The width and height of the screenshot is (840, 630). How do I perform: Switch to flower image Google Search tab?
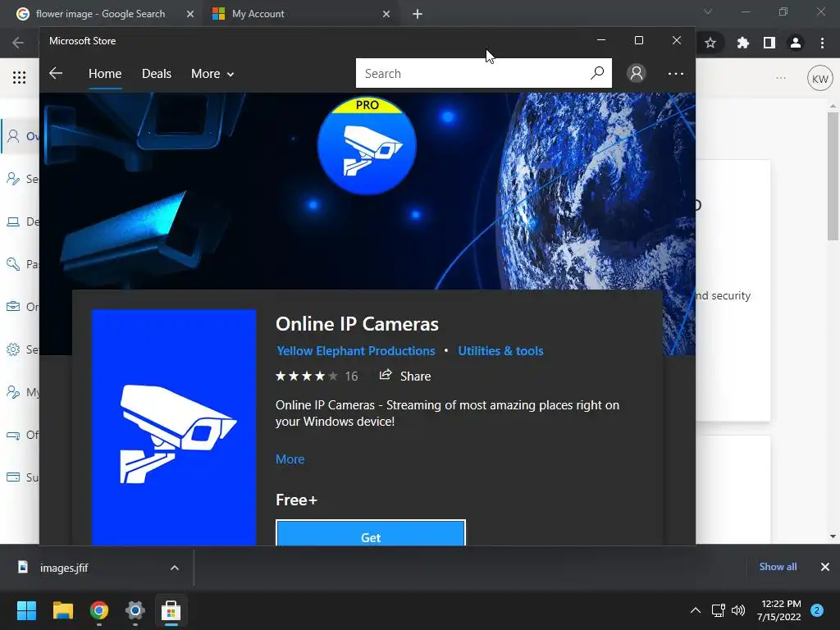100,14
